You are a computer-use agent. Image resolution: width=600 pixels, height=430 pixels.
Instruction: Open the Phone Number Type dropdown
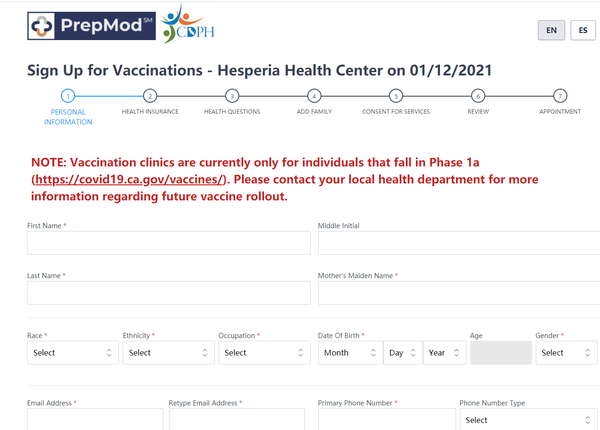coord(528,420)
